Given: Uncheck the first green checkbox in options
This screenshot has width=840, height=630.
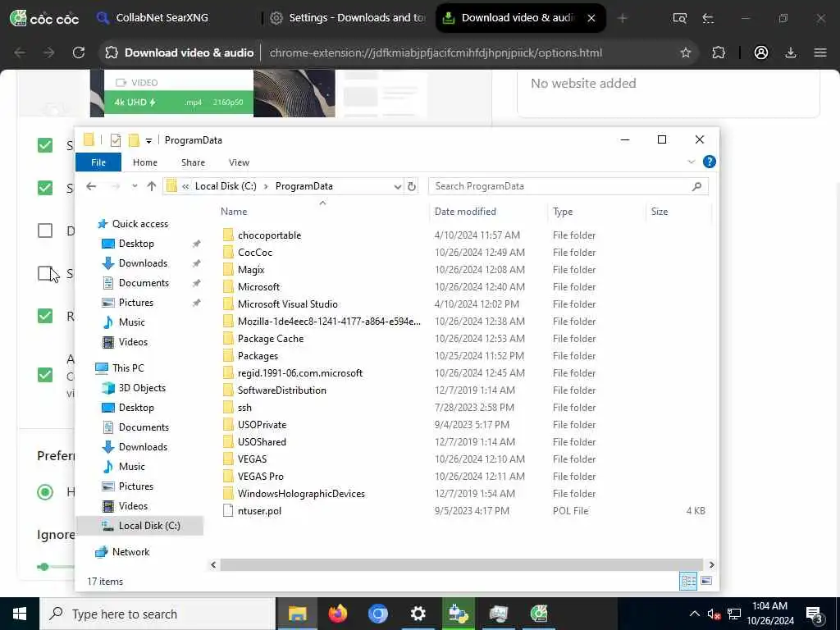Looking at the screenshot, I should click(x=45, y=145).
